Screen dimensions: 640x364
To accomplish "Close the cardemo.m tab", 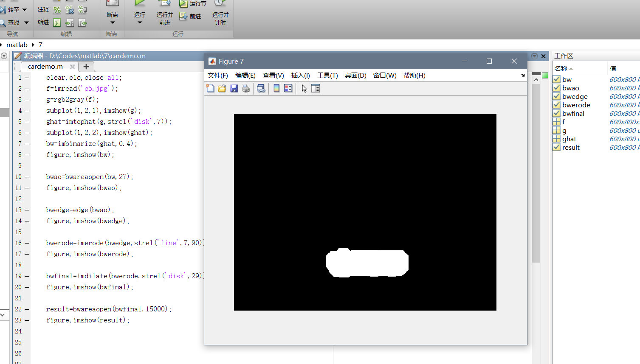I will [72, 67].
